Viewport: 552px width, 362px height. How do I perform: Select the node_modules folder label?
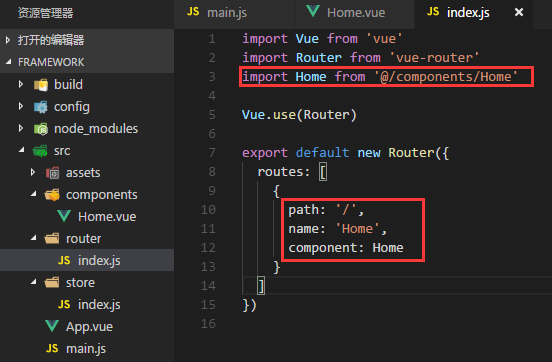(96, 129)
